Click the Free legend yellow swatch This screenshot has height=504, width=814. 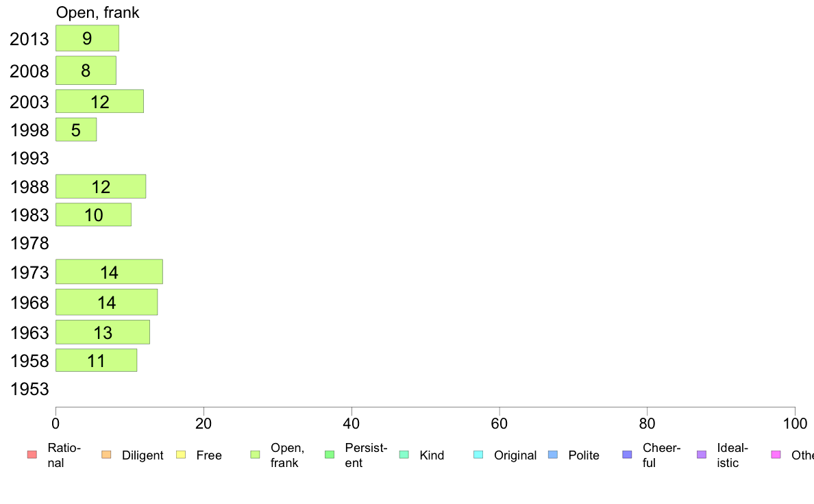pyautogui.click(x=181, y=455)
